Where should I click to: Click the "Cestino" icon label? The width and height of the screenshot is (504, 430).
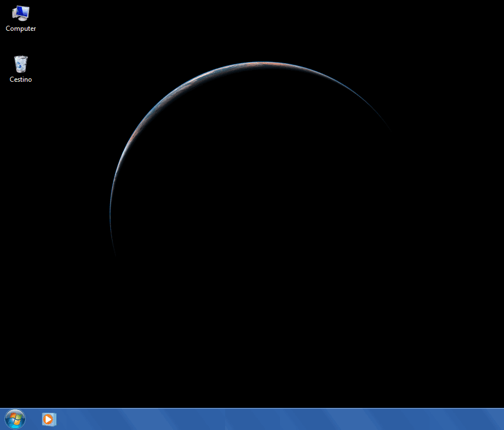point(21,80)
